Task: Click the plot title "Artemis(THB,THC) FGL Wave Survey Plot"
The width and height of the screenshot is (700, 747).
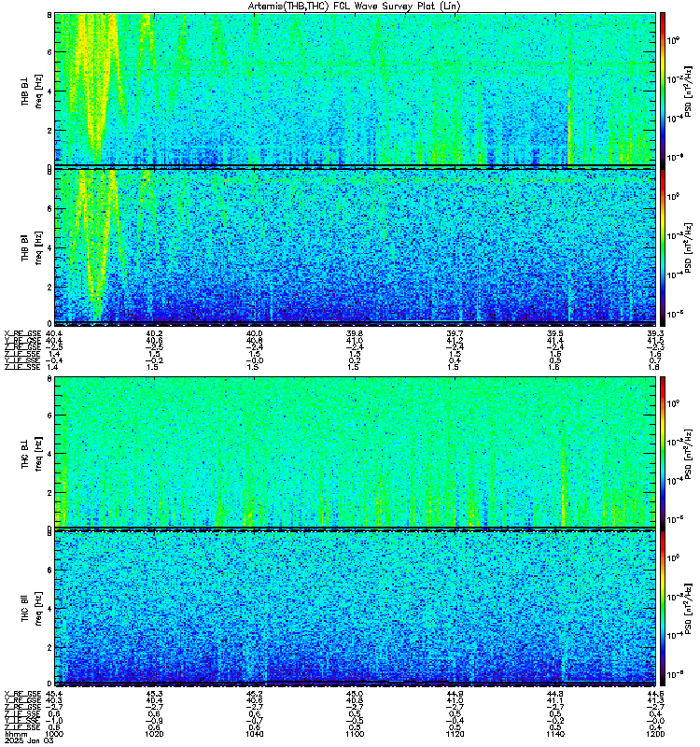Action: [355, 7]
